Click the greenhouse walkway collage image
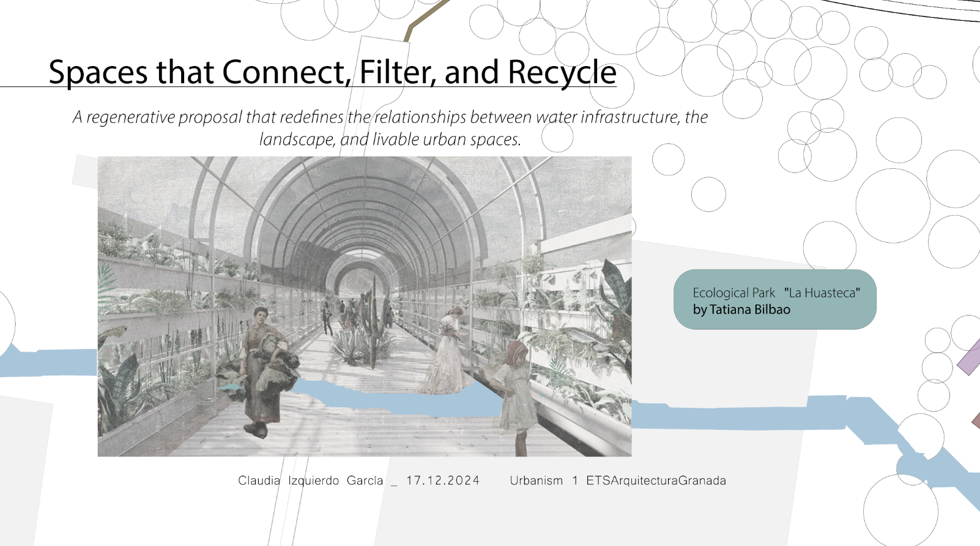 [x=365, y=306]
